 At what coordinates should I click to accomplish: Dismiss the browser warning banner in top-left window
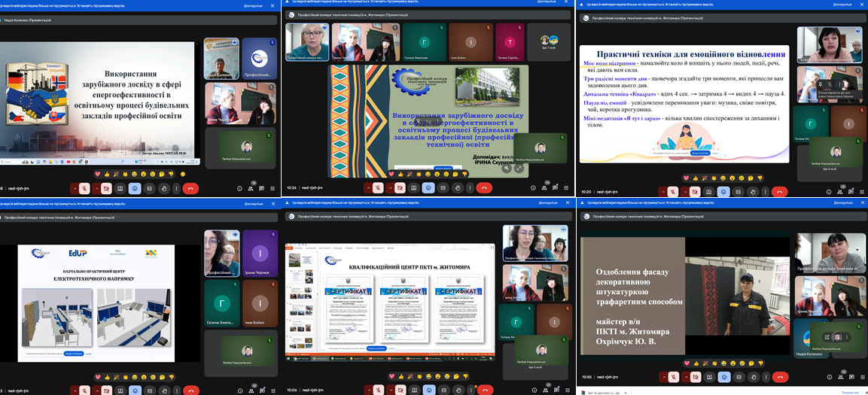[274, 5]
